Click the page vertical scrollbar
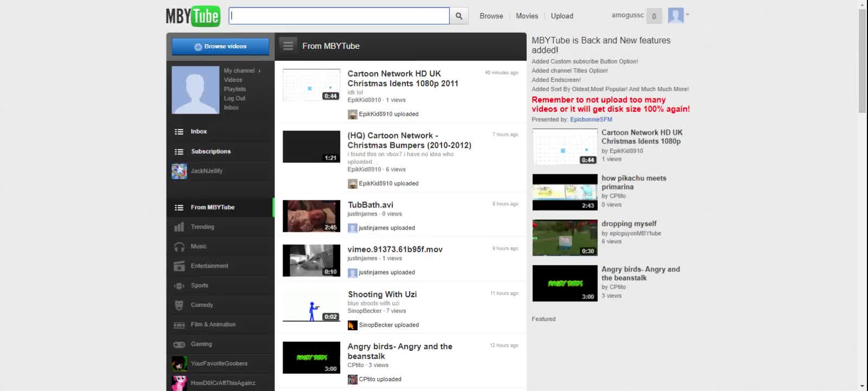Image resolution: width=868 pixels, height=391 pixels. 863,60
